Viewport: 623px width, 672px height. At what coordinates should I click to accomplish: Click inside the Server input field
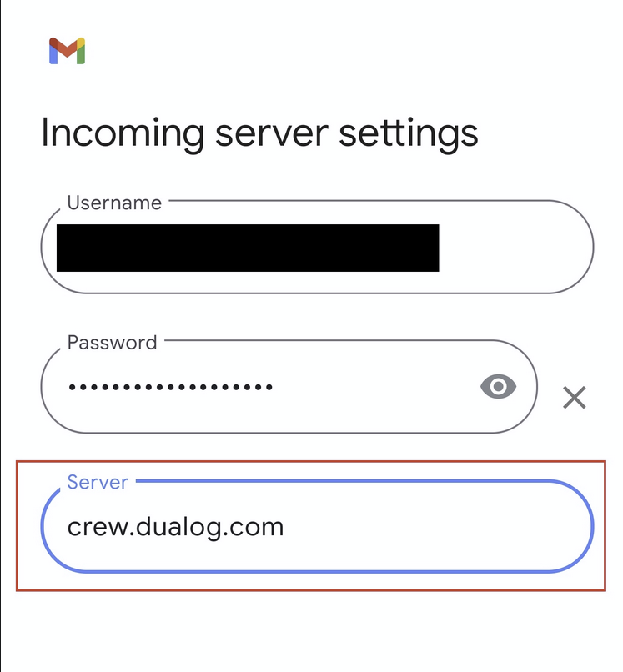317,526
